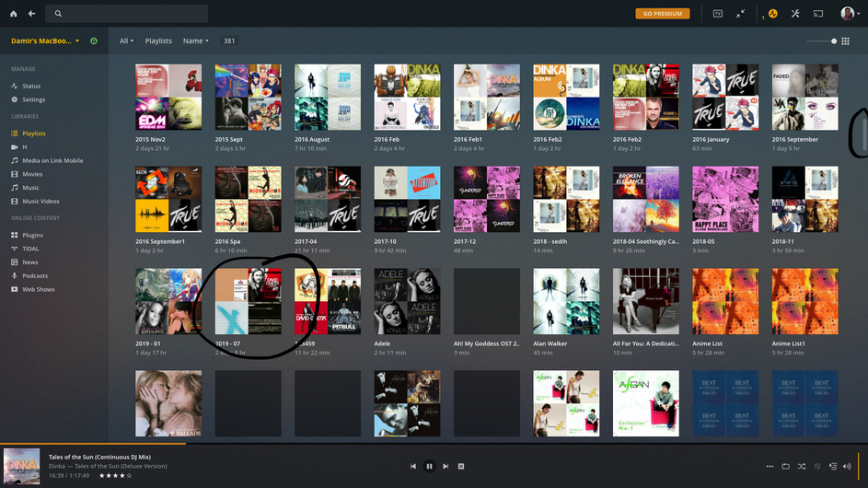Click the back arrow in the top bar
The height and width of the screenshot is (488, 868).
click(x=31, y=13)
